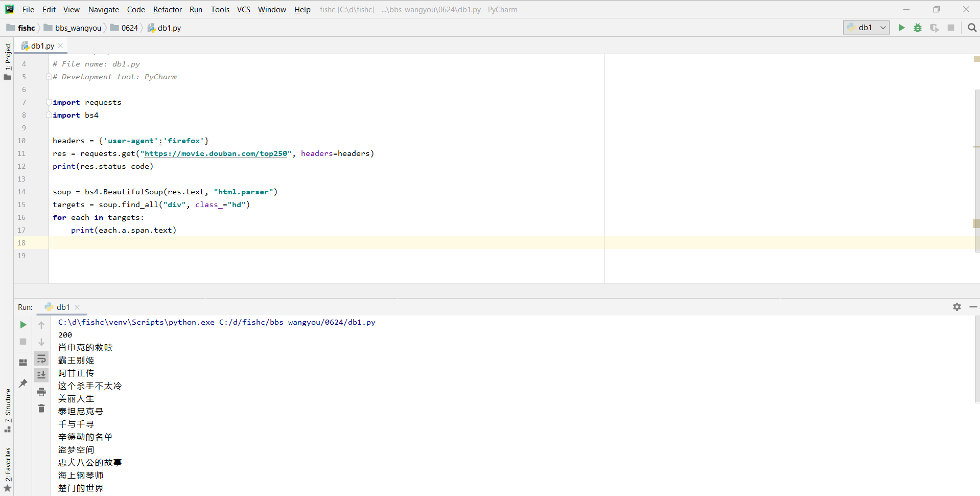
Task: Open the View menu
Action: tap(72, 9)
